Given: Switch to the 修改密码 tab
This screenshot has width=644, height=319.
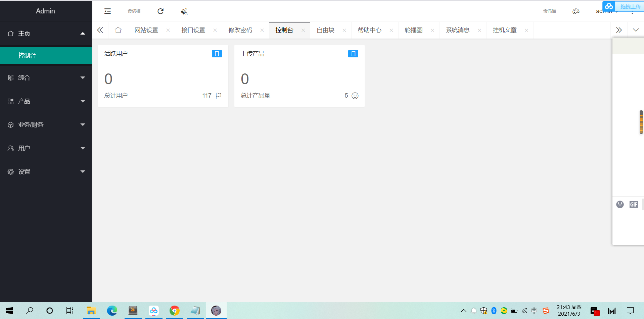Looking at the screenshot, I should (x=240, y=30).
